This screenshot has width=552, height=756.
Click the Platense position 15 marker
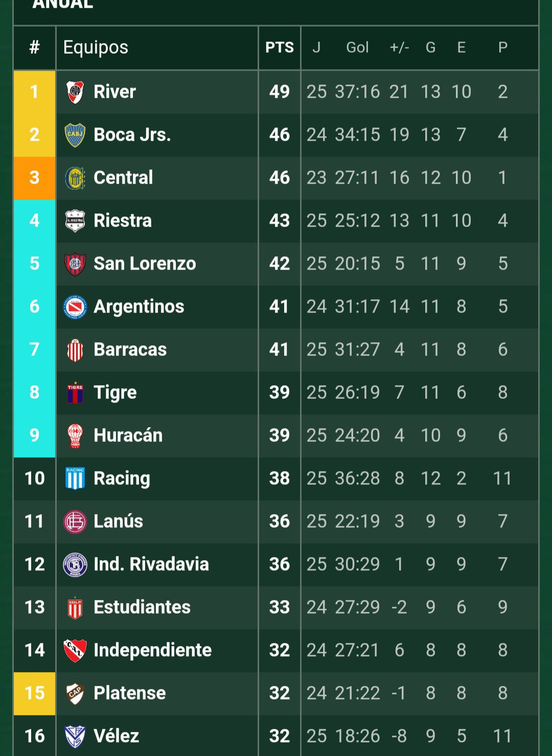pos(34,694)
